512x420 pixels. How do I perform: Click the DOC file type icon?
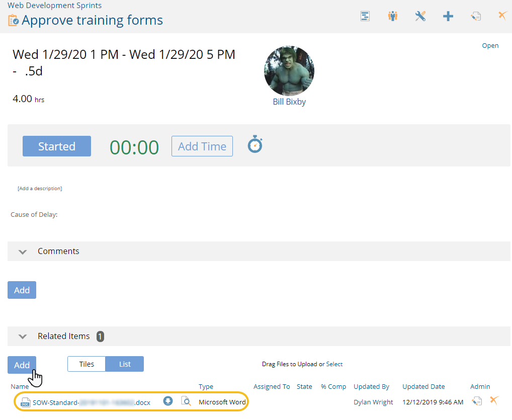[x=25, y=402]
